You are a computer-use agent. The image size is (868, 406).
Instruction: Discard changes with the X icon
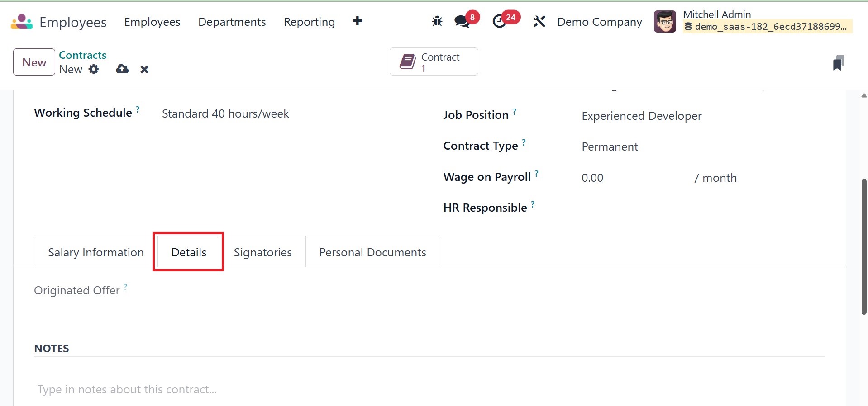pyautogui.click(x=144, y=69)
